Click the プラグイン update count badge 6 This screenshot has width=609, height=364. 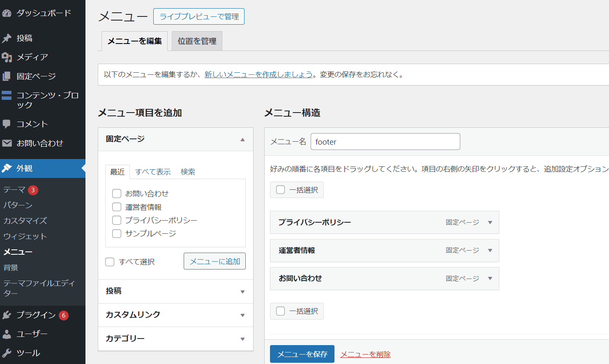point(64,316)
